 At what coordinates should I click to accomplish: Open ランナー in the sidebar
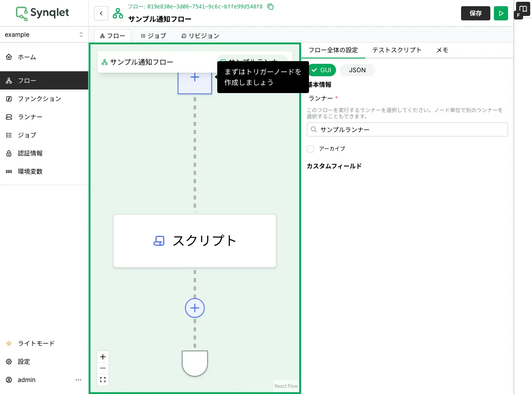coord(44,117)
